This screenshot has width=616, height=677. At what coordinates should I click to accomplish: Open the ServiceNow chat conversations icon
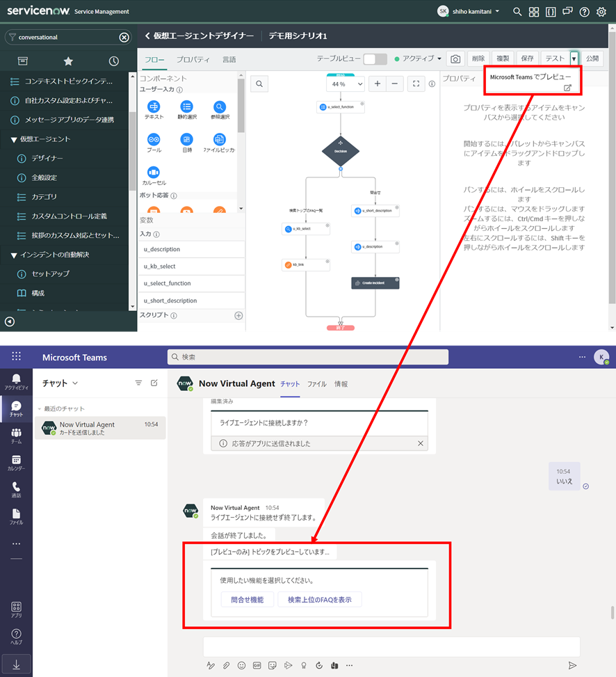[x=567, y=12]
